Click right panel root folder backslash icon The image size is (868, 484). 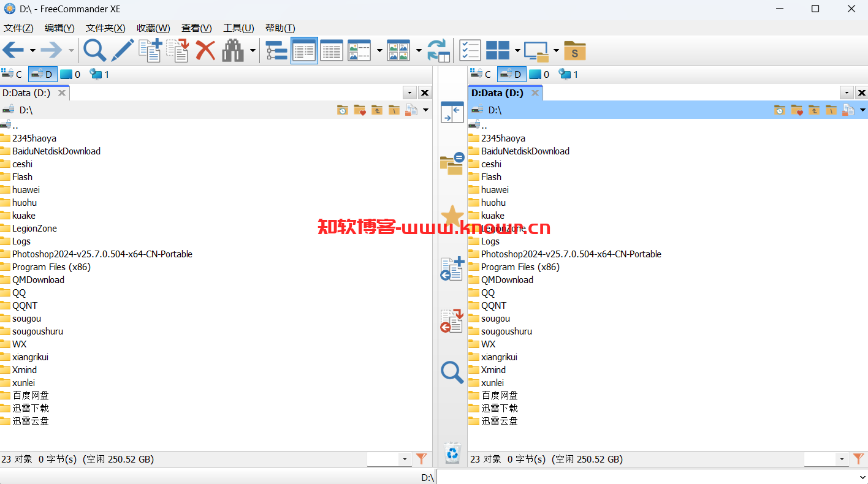click(x=831, y=110)
